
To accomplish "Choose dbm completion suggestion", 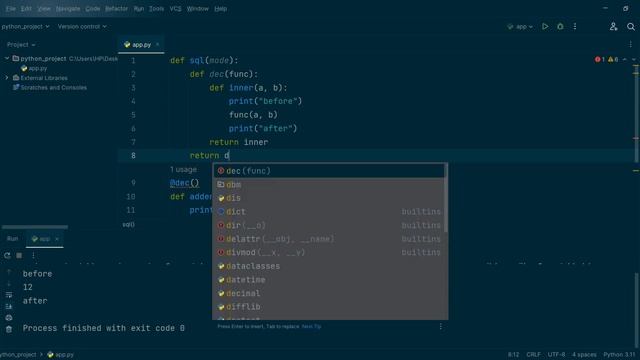I will pyautogui.click(x=329, y=184).
